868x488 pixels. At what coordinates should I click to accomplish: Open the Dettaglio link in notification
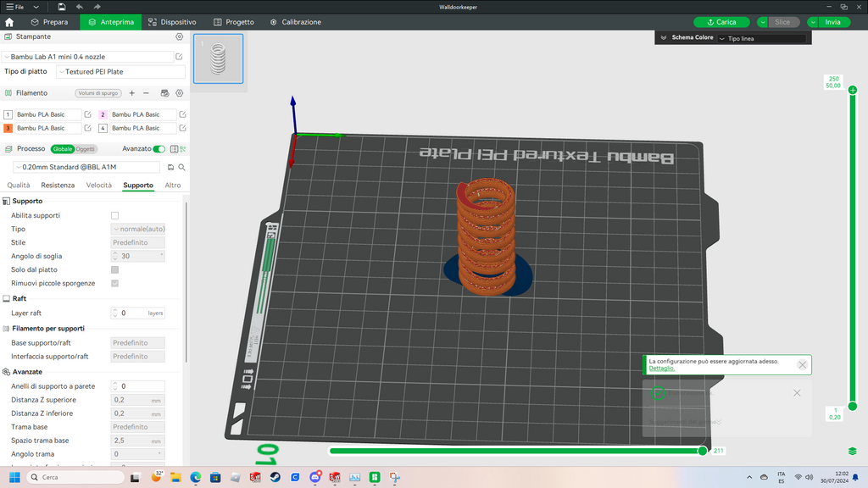click(661, 369)
